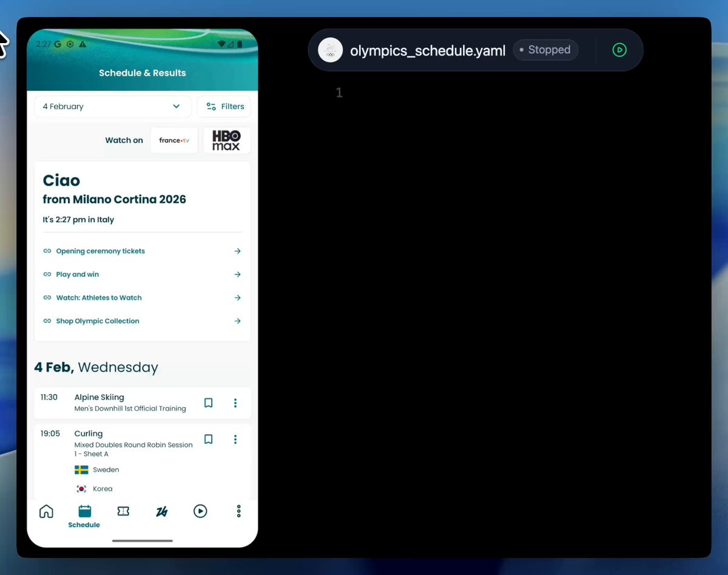Click the 4 Feb, Wednesday heading
This screenshot has width=728, height=575.
(96, 367)
